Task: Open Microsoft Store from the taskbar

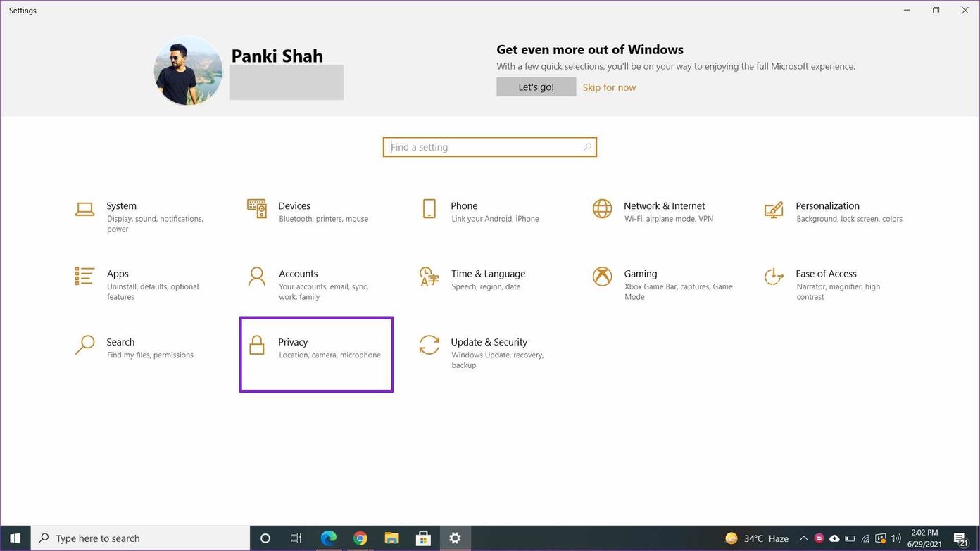Action: coord(423,538)
